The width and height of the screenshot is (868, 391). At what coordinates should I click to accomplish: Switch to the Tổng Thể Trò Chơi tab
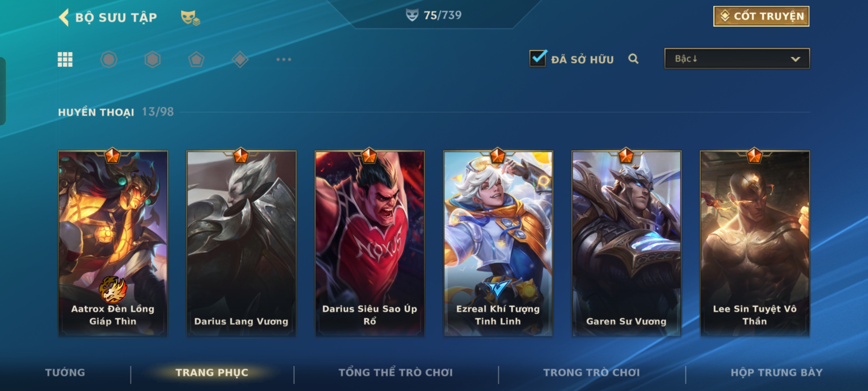pos(396,373)
